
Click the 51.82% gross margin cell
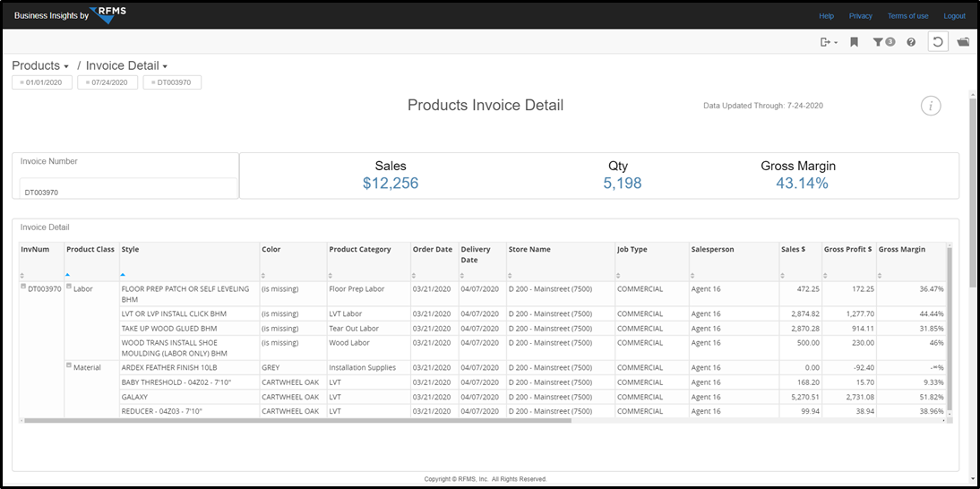[x=911, y=397]
